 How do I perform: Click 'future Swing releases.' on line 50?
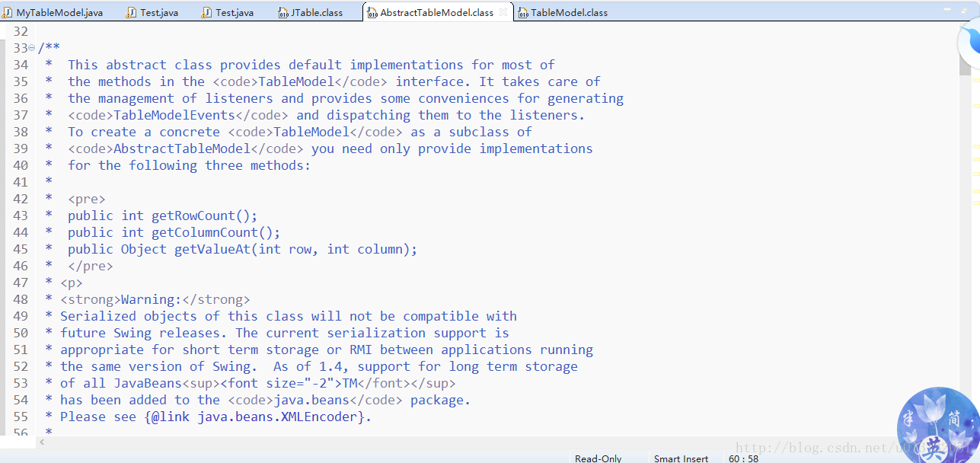click(144, 333)
